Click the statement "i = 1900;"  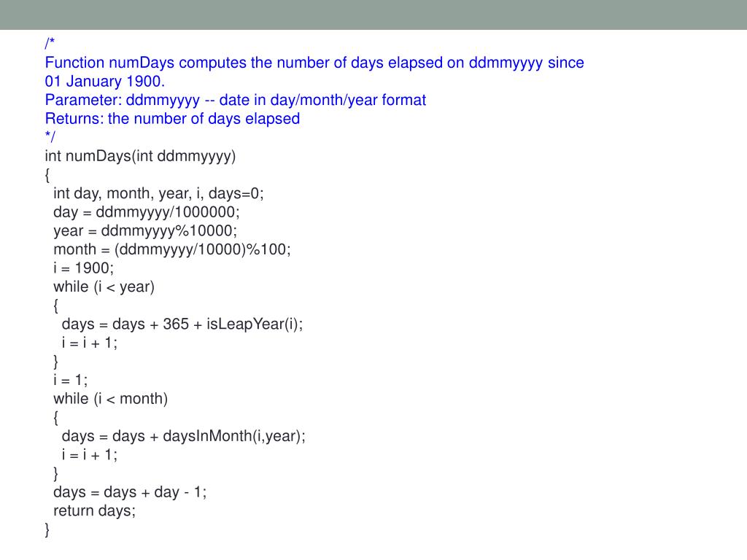click(84, 268)
